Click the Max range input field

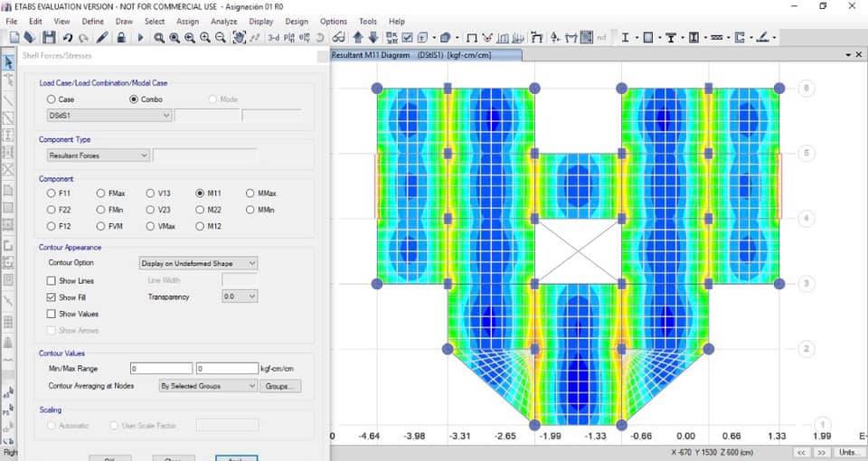tap(227, 369)
